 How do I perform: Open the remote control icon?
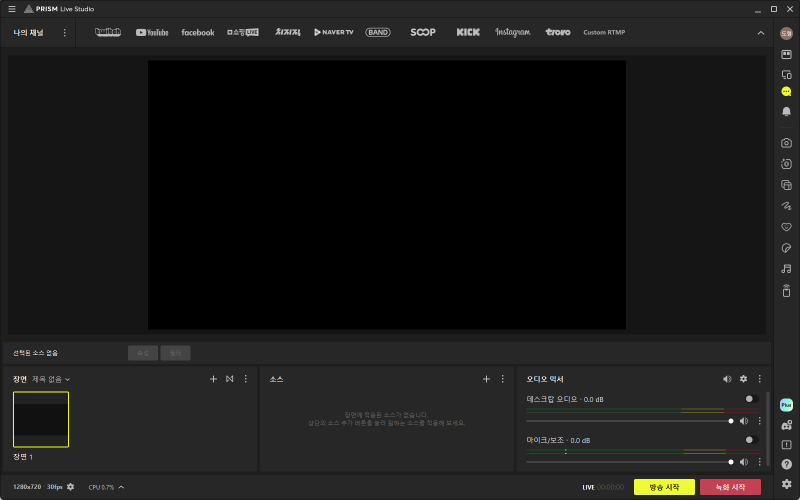pyautogui.click(x=786, y=290)
